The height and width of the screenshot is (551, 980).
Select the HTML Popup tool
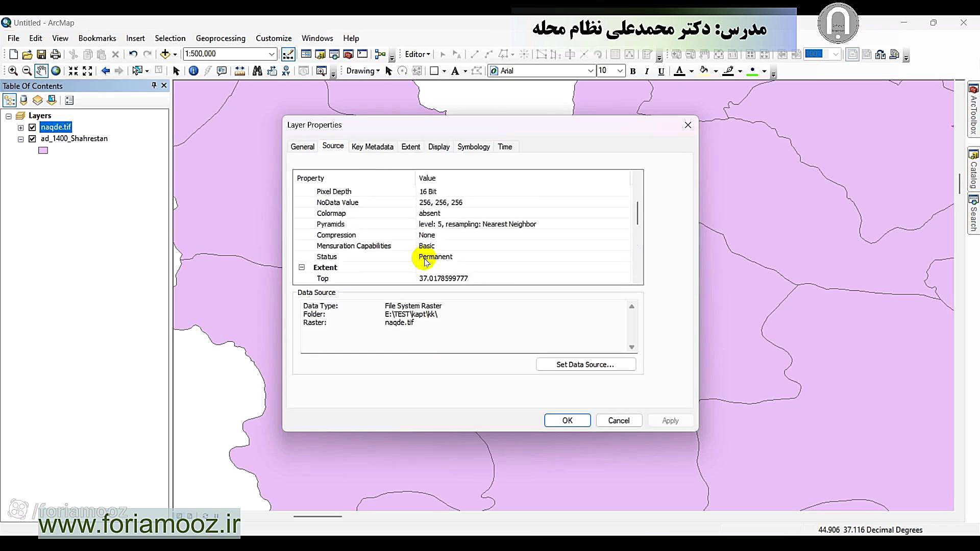click(x=222, y=71)
